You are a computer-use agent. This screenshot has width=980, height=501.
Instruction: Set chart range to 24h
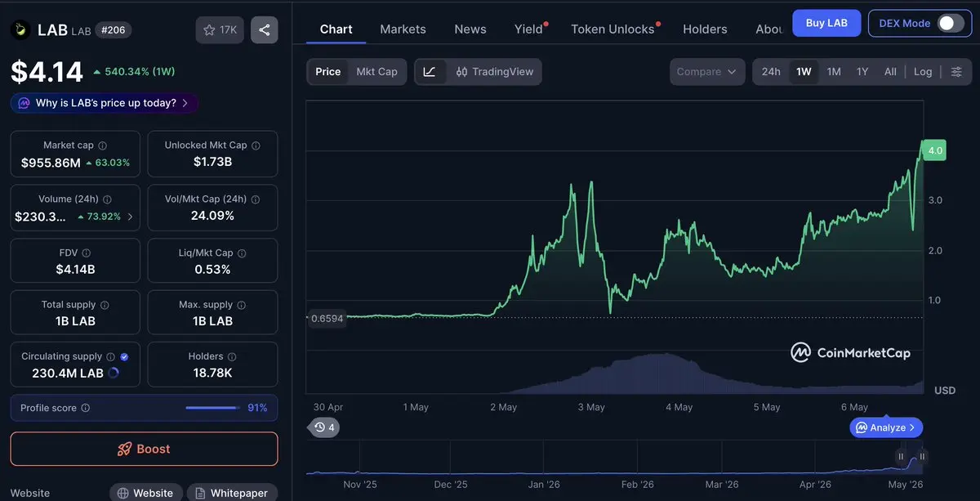(771, 72)
